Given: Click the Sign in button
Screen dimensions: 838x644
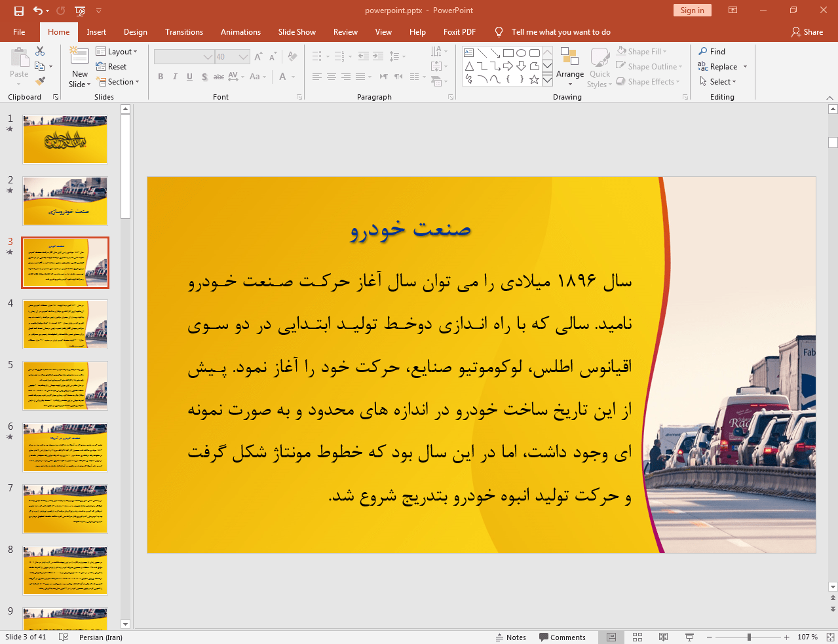Looking at the screenshot, I should click(x=692, y=10).
